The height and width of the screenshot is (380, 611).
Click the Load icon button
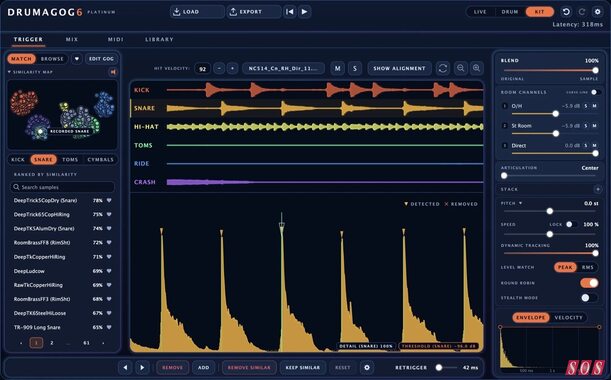point(197,12)
